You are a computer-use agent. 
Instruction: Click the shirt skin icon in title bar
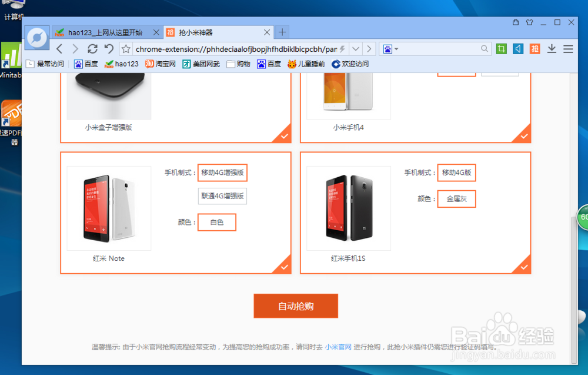(530, 22)
